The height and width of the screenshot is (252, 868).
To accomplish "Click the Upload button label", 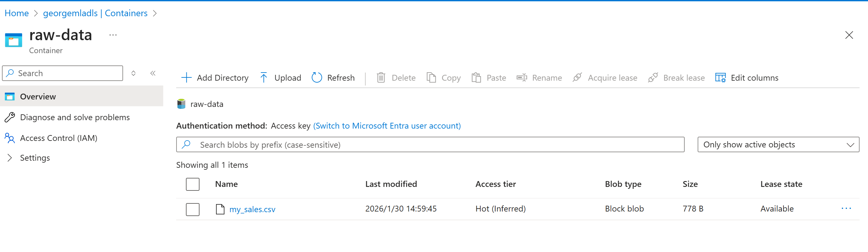I will point(288,78).
